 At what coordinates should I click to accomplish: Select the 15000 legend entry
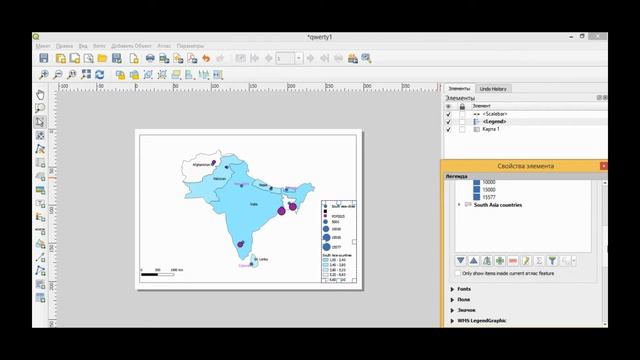coord(489,190)
